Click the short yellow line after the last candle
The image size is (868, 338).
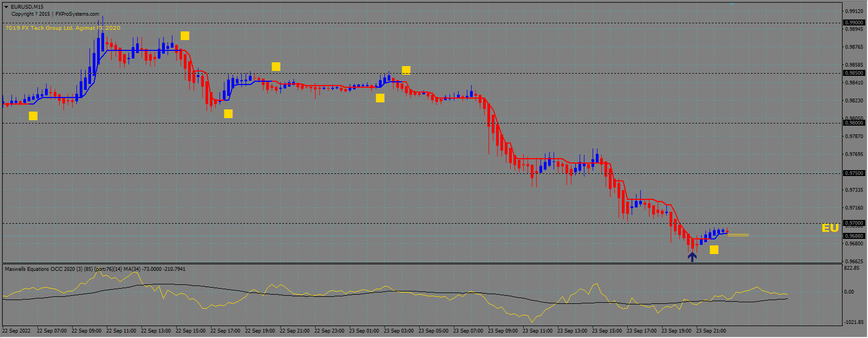[x=738, y=235]
